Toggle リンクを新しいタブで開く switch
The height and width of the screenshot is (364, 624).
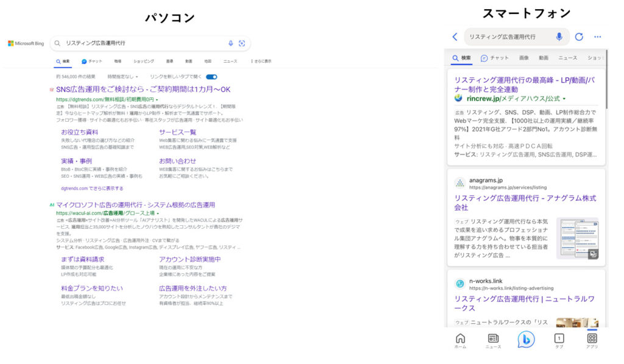(x=211, y=77)
